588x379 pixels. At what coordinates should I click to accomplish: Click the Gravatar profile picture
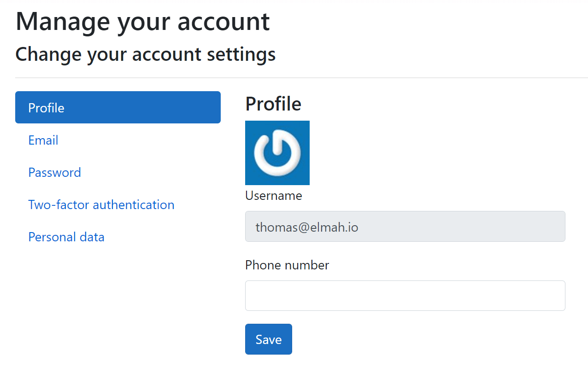tap(277, 153)
